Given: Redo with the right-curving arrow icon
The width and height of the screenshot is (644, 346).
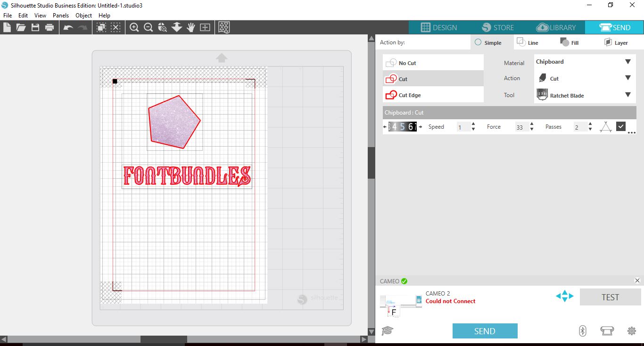Looking at the screenshot, I should click(x=83, y=27).
